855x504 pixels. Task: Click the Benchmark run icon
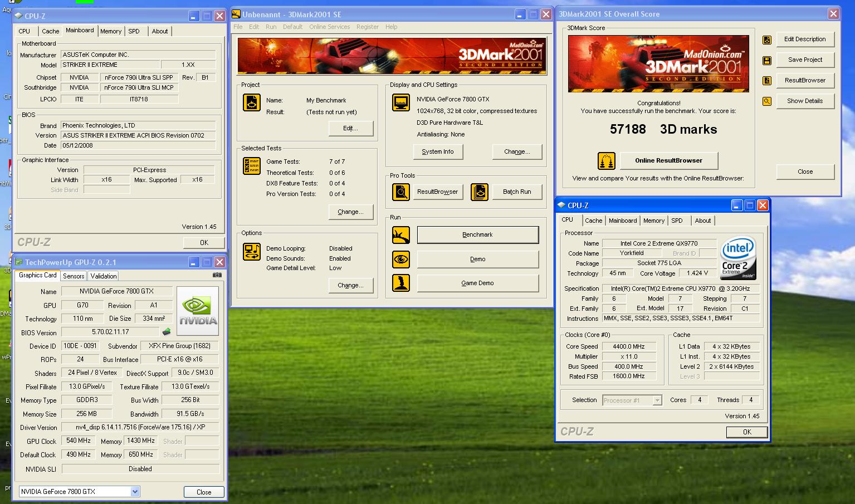click(x=401, y=235)
